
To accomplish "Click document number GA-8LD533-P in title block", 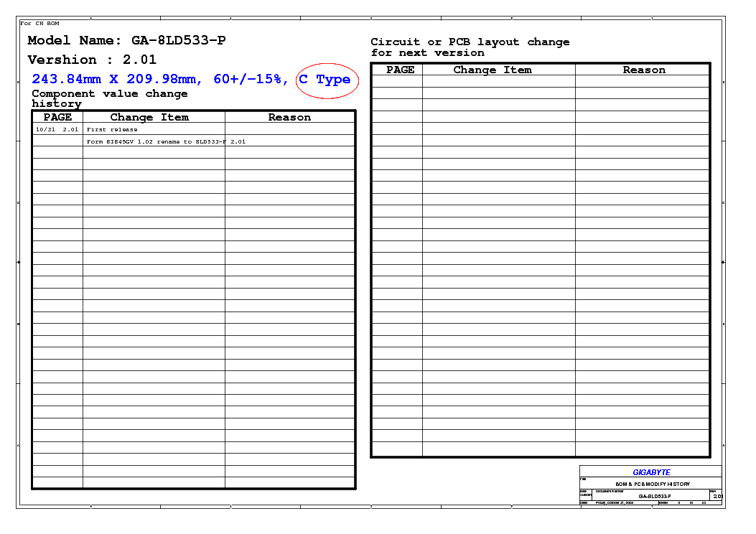I will pyautogui.click(x=655, y=497).
